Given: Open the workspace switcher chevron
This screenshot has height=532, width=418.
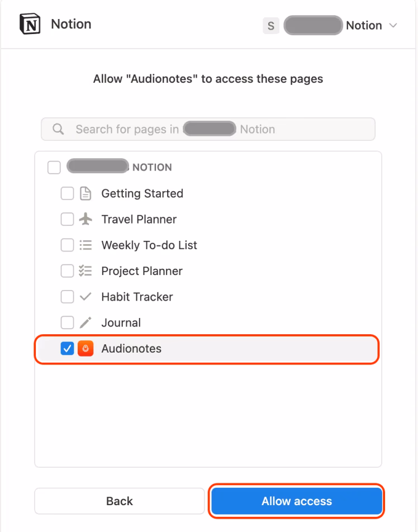Looking at the screenshot, I should 393,26.
